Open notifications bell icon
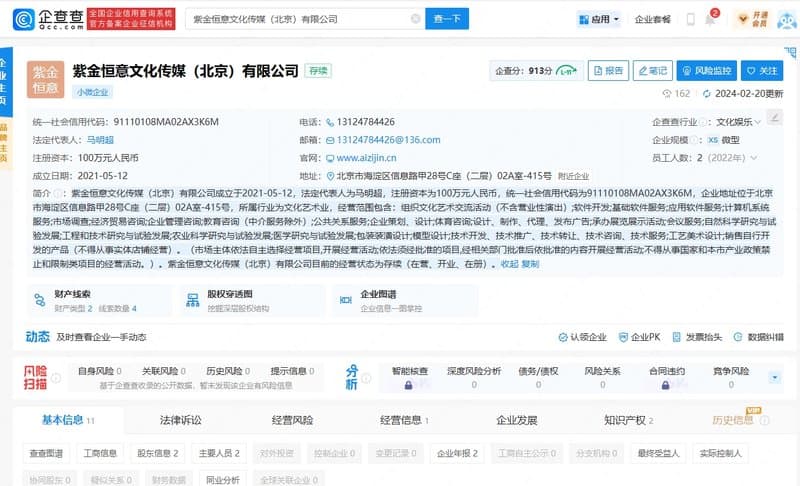 click(x=710, y=19)
